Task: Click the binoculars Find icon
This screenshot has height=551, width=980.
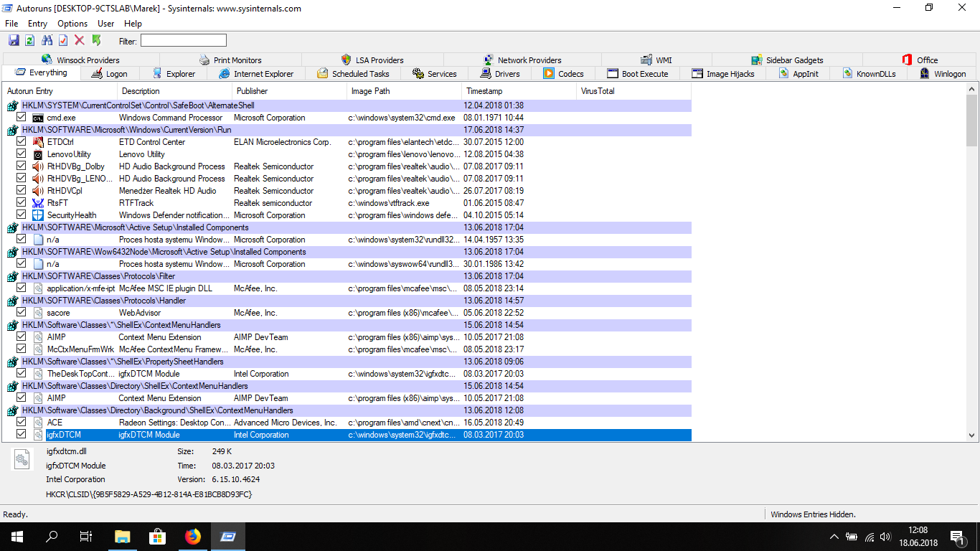Action: coord(47,40)
